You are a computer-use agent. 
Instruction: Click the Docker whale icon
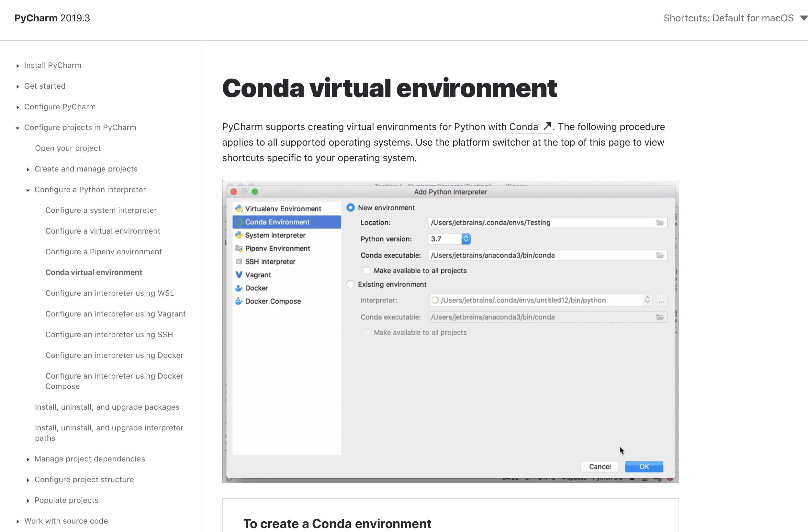tap(239, 288)
